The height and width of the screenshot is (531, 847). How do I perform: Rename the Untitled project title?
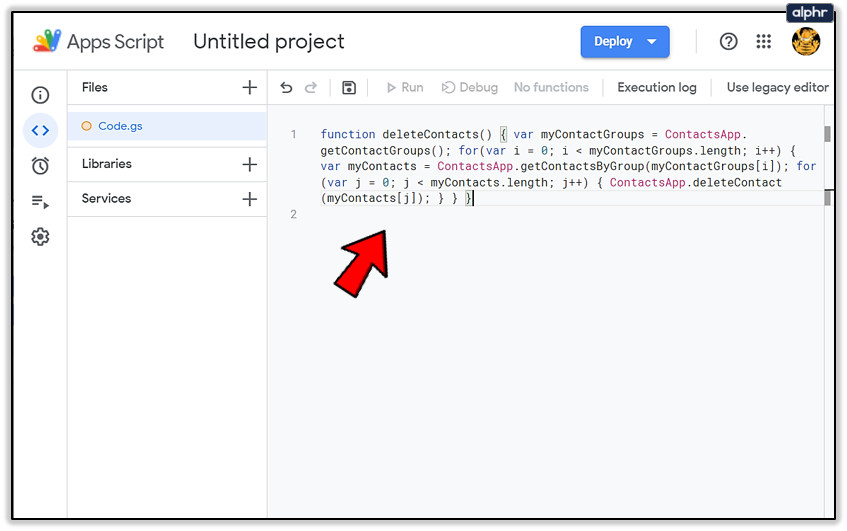(268, 42)
